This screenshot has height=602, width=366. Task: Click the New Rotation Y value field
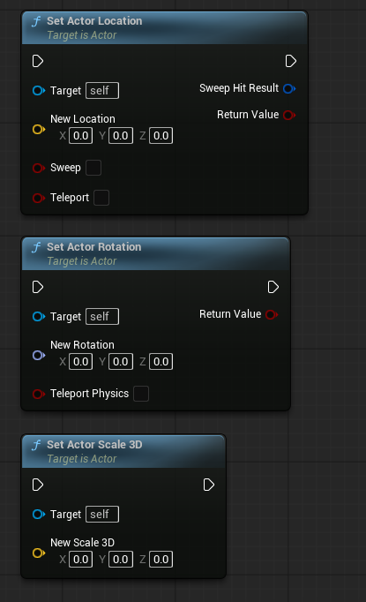(121, 362)
